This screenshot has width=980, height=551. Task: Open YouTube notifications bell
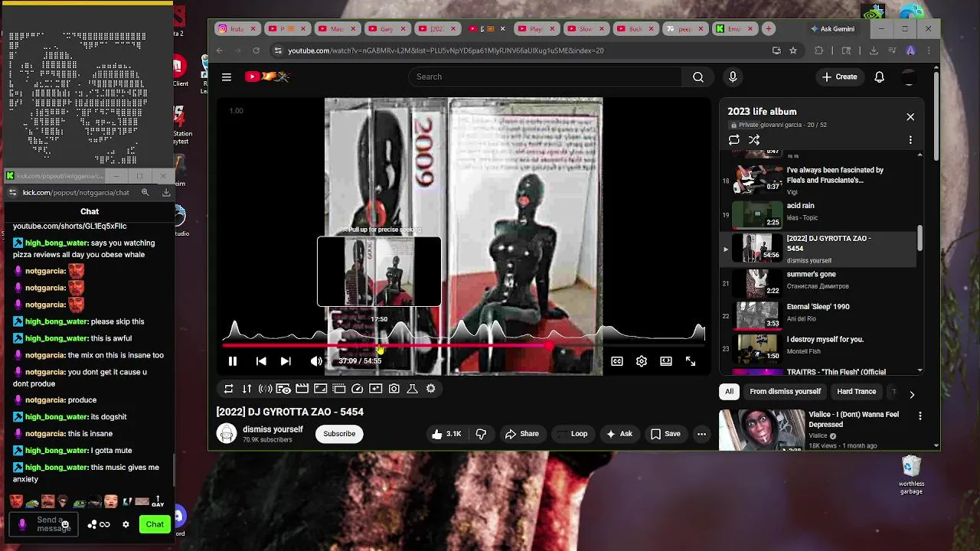[x=880, y=77]
